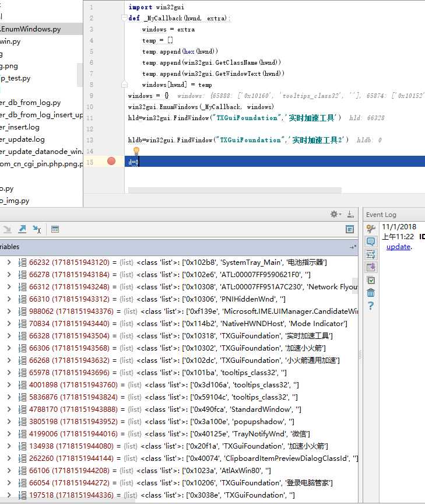
Task: Select variable row 3805198 popupshadow
Action: coord(178,421)
